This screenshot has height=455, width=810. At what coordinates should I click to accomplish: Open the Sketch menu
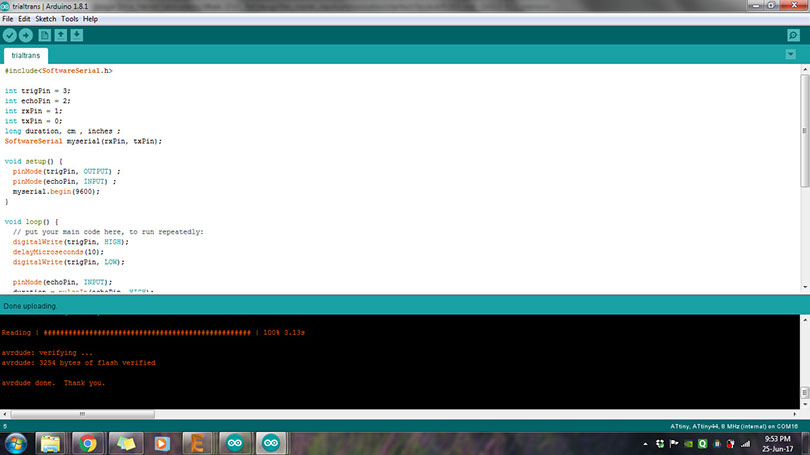(x=45, y=19)
